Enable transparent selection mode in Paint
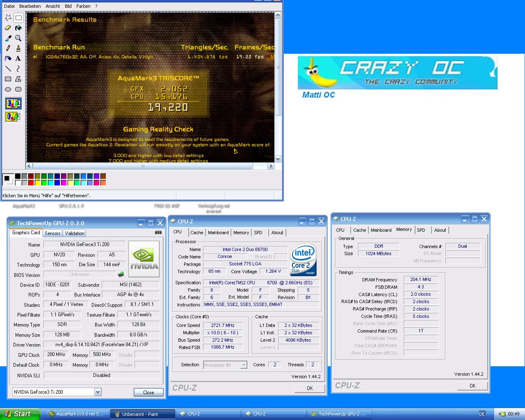 pyautogui.click(x=13, y=117)
